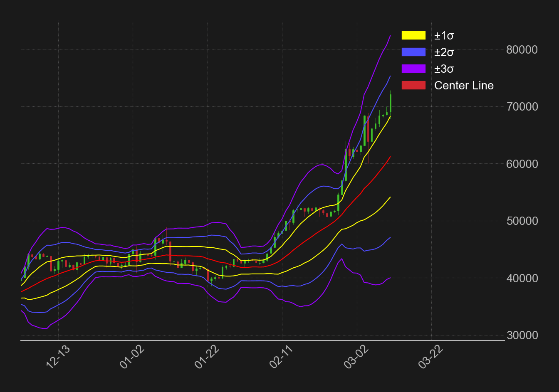Select the 70000 y-axis tick label
The width and height of the screenshot is (559, 392).
[x=522, y=107]
